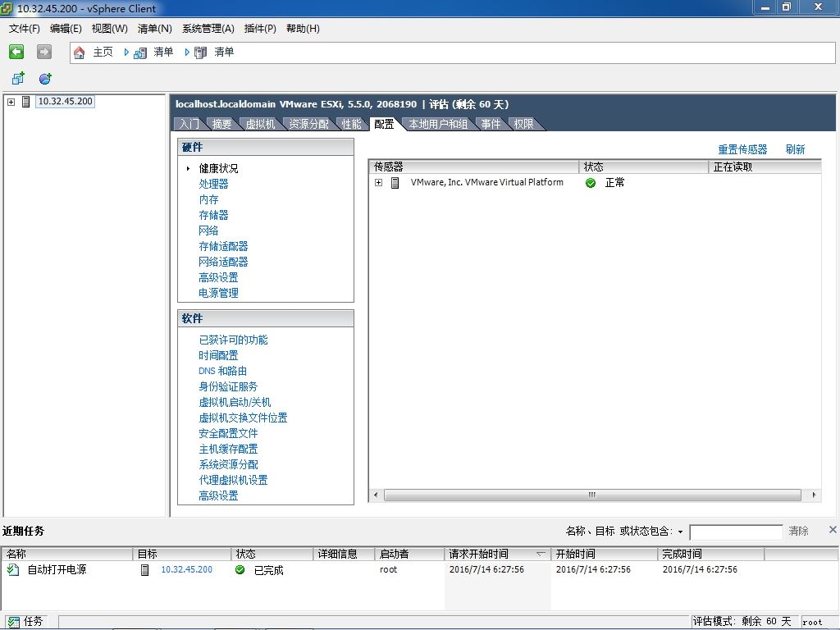The height and width of the screenshot is (630, 840).
Task: Open the 虚拟机启动/关机 link
Action: [x=235, y=402]
